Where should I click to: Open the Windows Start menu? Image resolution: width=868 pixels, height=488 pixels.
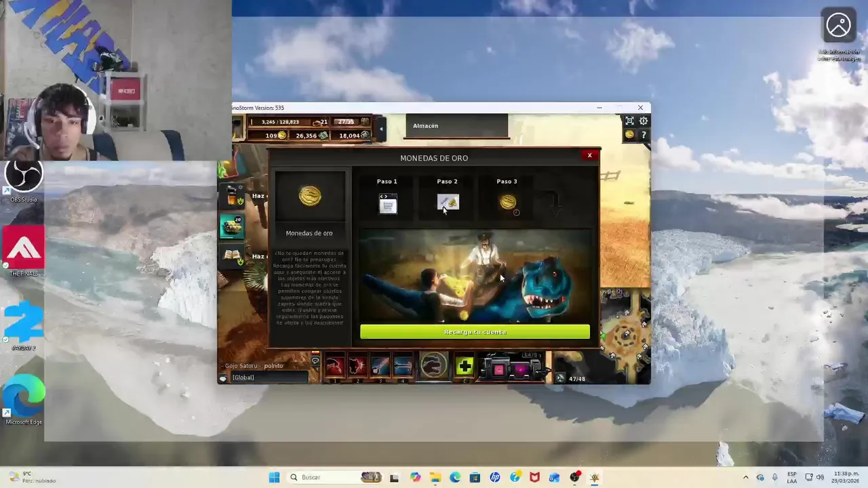click(274, 477)
